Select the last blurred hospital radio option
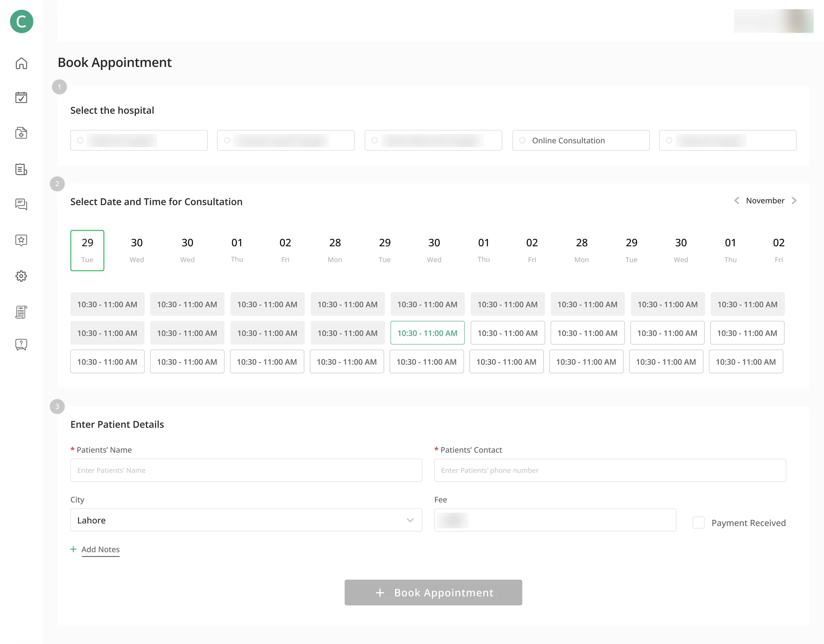The height and width of the screenshot is (644, 824). pyautogui.click(x=669, y=140)
